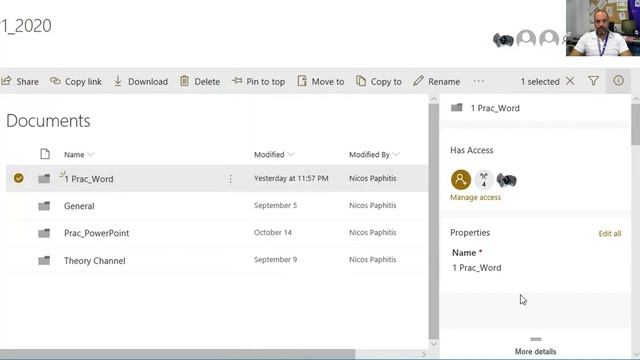
Task: Click Yesterday at 11:57 PM modified cell
Action: tap(291, 178)
